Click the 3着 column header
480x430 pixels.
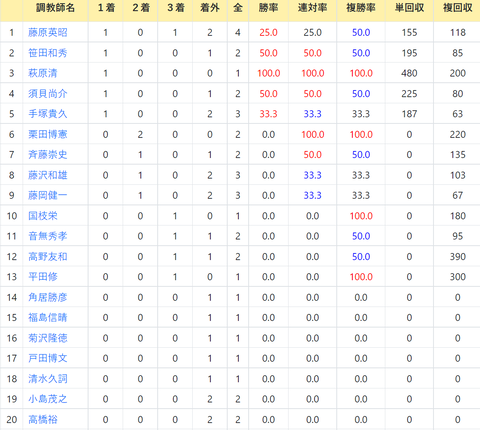[x=176, y=8]
